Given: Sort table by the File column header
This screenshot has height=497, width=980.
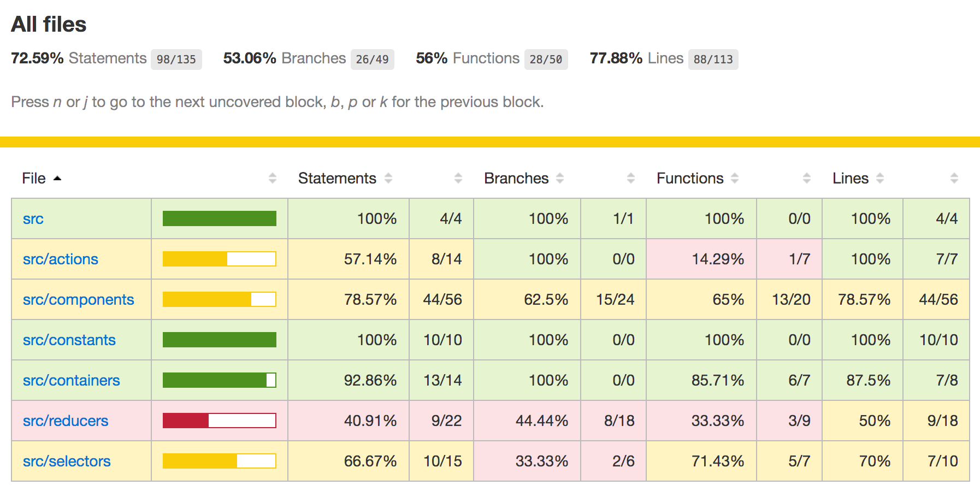Looking at the screenshot, I should pyautogui.click(x=34, y=179).
